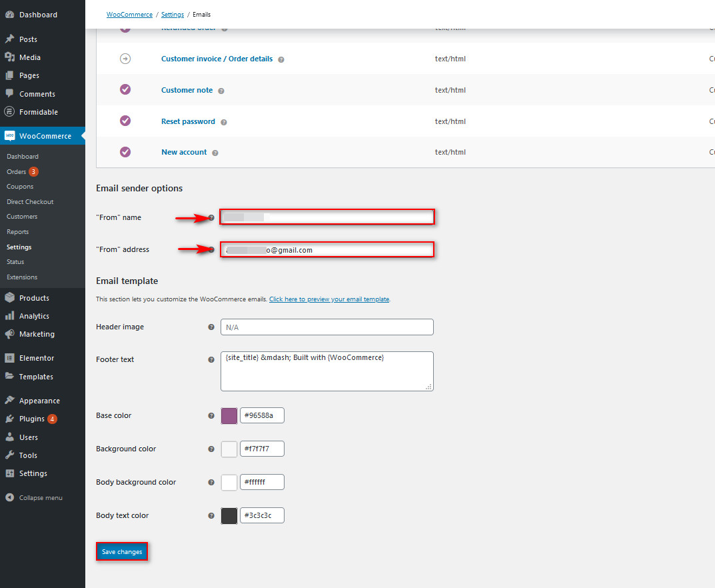Viewport: 715px width, 588px height.
Task: Open the Templates folder icon
Action: (9, 377)
